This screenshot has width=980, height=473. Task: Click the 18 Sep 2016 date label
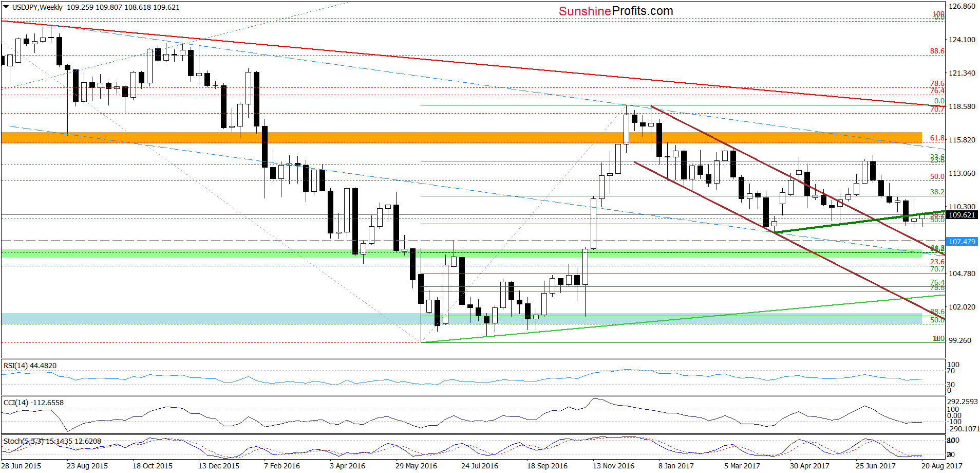coord(548,466)
